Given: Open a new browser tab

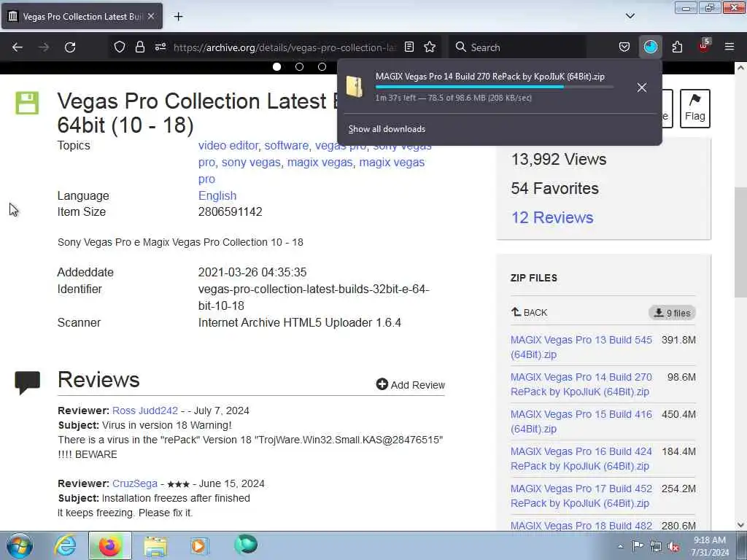Looking at the screenshot, I should (178, 17).
